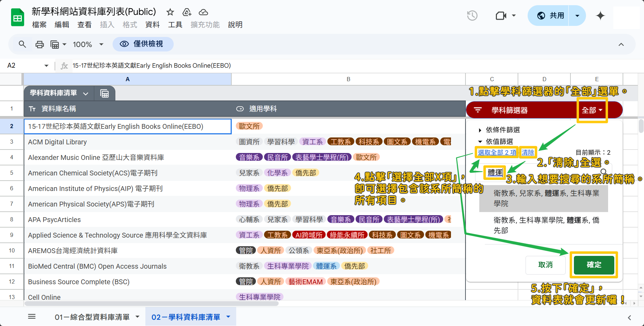The height and width of the screenshot is (326, 644).
Task: Click the vertical scrollbar thumb
Action: click(x=641, y=126)
